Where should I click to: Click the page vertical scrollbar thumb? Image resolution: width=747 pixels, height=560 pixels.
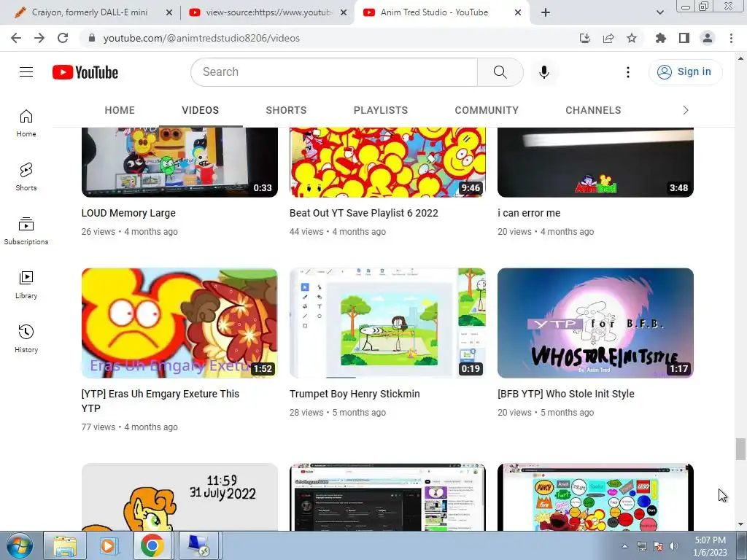pyautogui.click(x=740, y=449)
